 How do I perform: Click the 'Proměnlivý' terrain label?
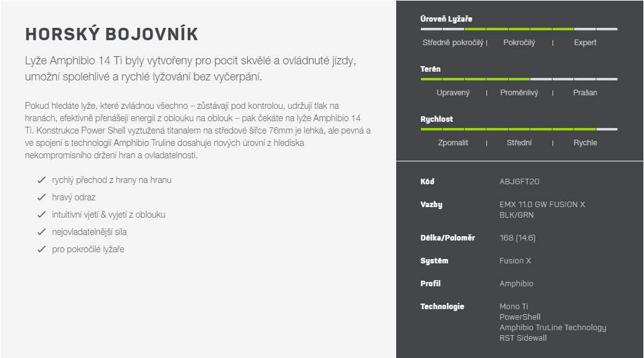click(x=519, y=93)
